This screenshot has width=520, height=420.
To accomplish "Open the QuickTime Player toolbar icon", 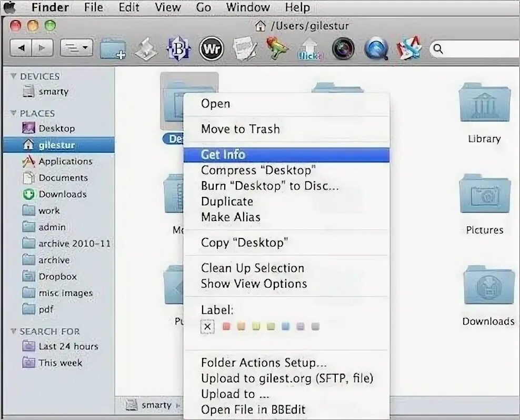I will pyautogui.click(x=376, y=49).
